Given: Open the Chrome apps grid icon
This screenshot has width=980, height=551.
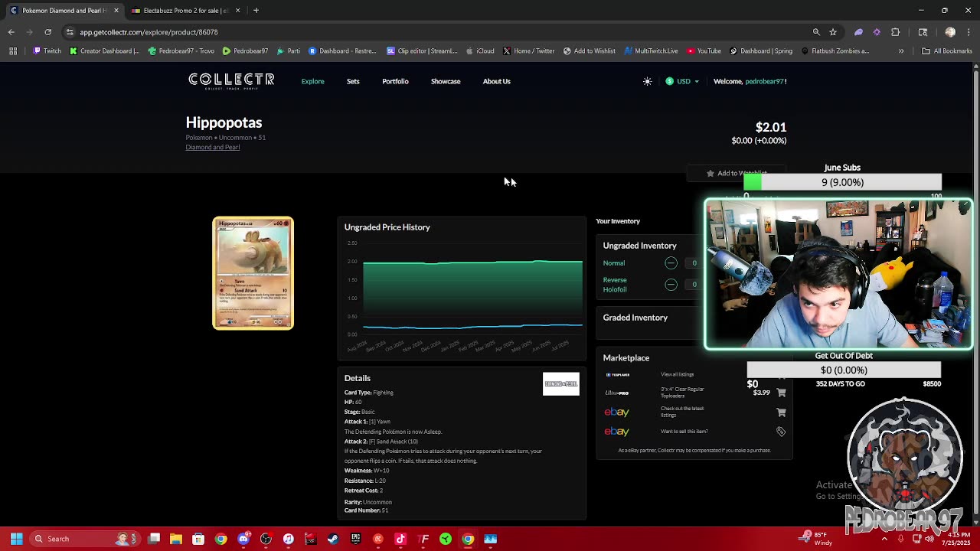Looking at the screenshot, I should coord(13,51).
